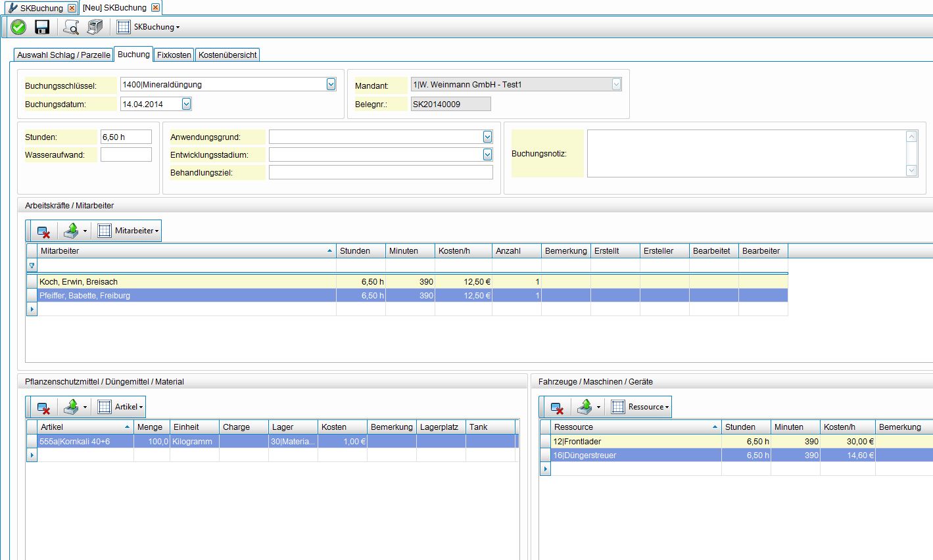Click the Wasseraufwand input field

click(x=126, y=154)
